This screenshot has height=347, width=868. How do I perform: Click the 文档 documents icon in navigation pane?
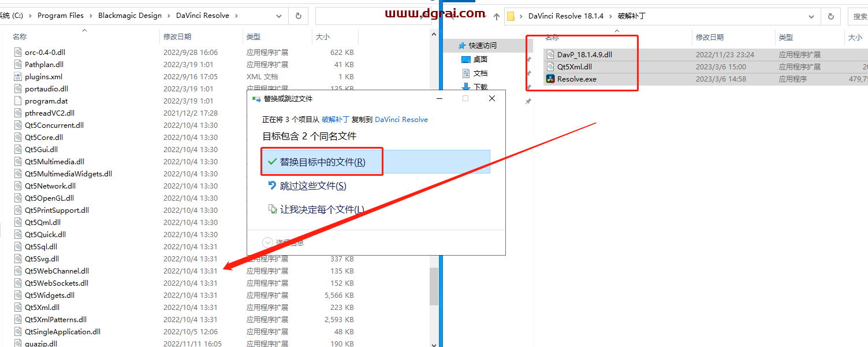tap(466, 73)
